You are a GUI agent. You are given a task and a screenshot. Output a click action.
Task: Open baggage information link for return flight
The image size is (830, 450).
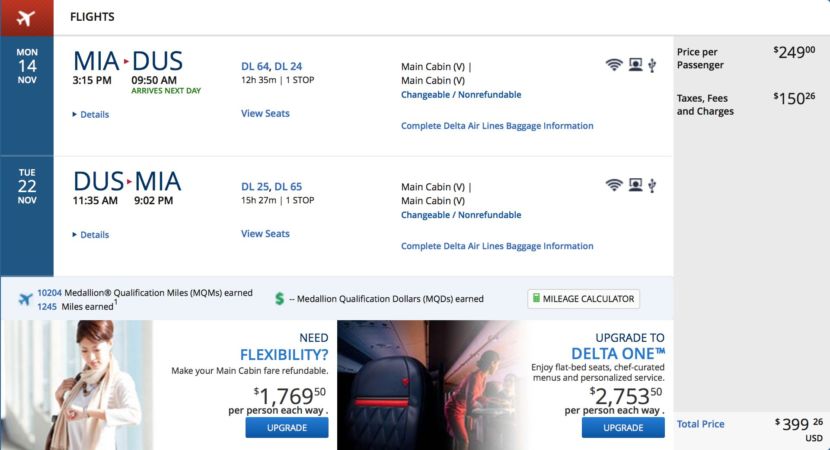(x=497, y=246)
